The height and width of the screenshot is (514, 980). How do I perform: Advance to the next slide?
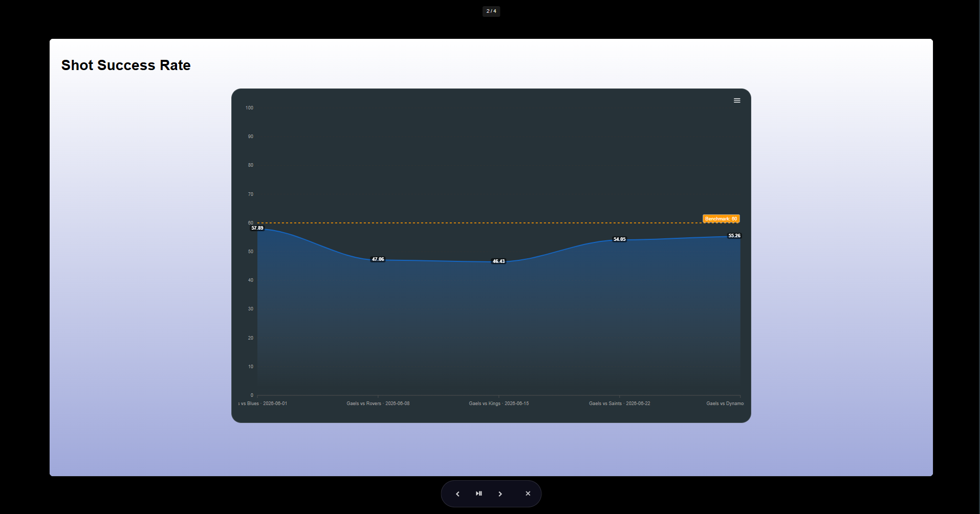click(x=500, y=494)
